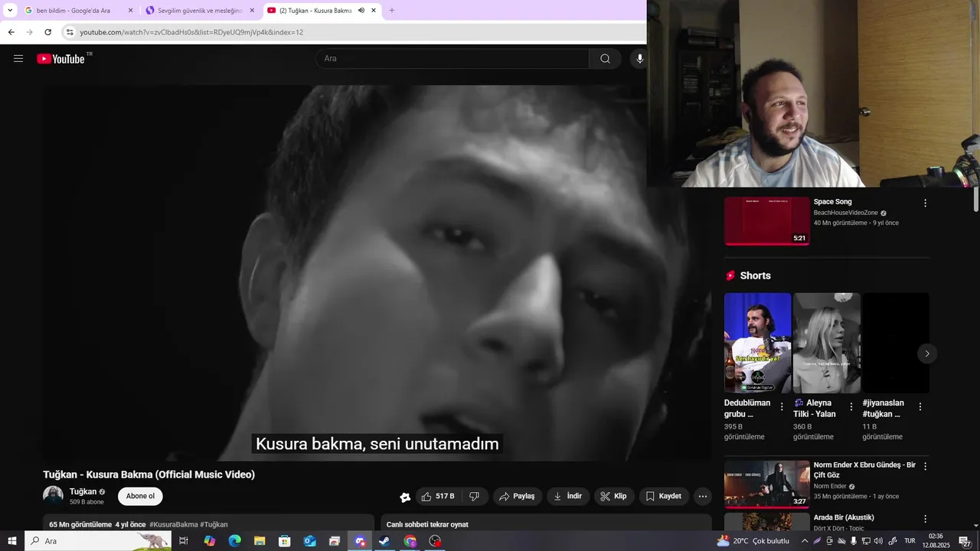
Task: View site info icon in address bar
Action: (x=69, y=32)
